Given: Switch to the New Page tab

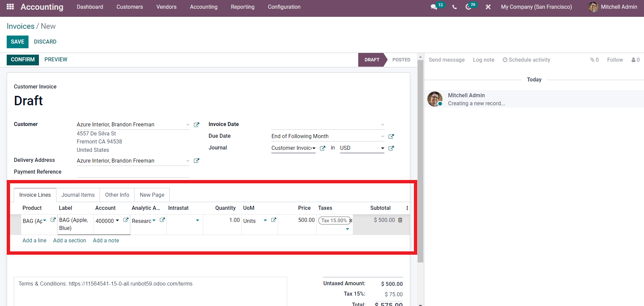Looking at the screenshot, I should 152,195.
